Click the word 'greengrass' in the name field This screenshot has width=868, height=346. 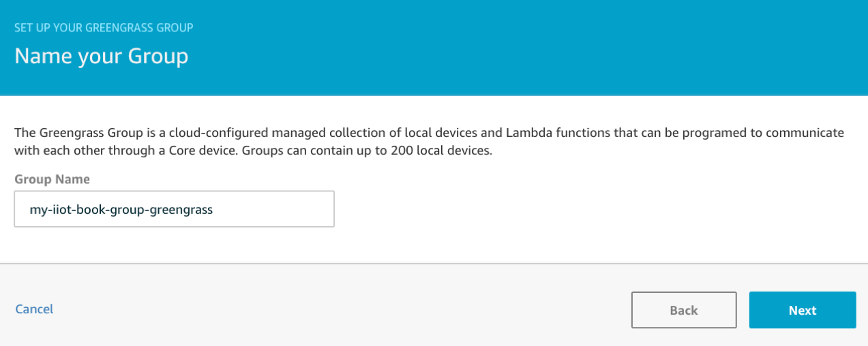point(184,210)
